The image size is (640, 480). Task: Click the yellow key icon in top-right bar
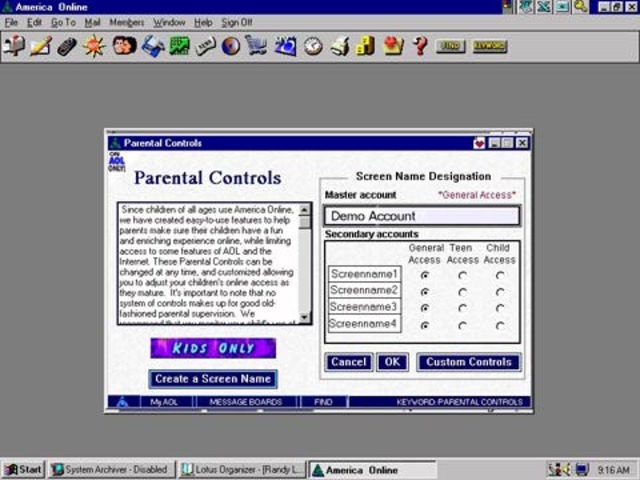pos(581,7)
